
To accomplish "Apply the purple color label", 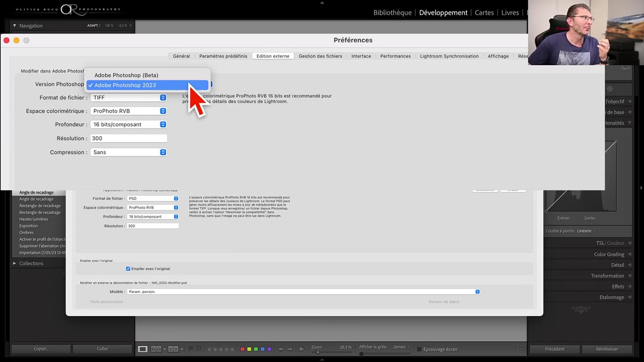I will pos(269,349).
